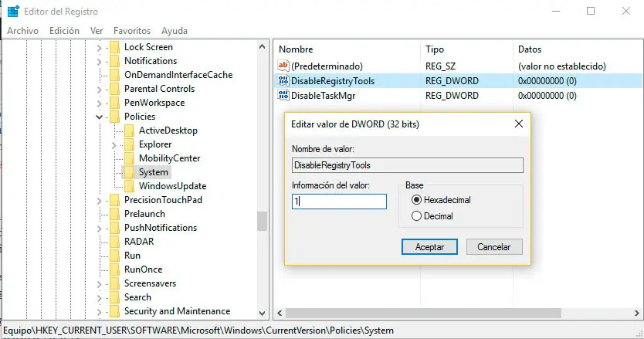Collapse the Policies tree node

[99, 117]
